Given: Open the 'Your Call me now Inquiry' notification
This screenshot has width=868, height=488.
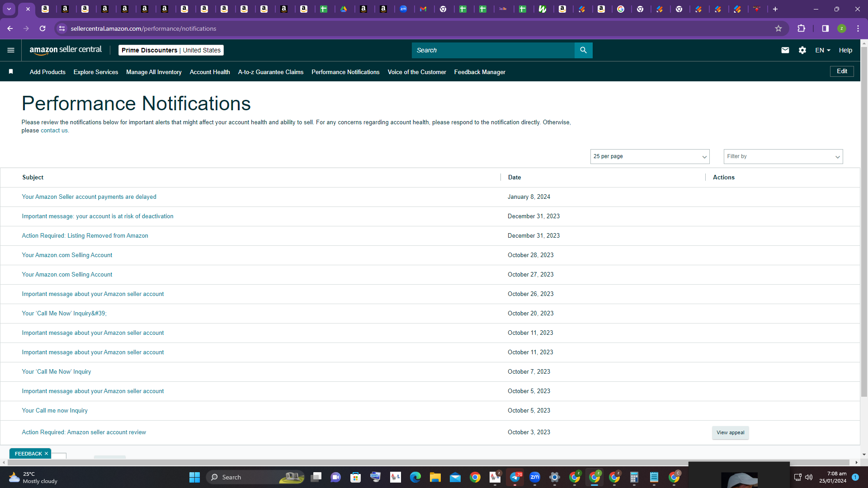Looking at the screenshot, I should (x=55, y=411).
